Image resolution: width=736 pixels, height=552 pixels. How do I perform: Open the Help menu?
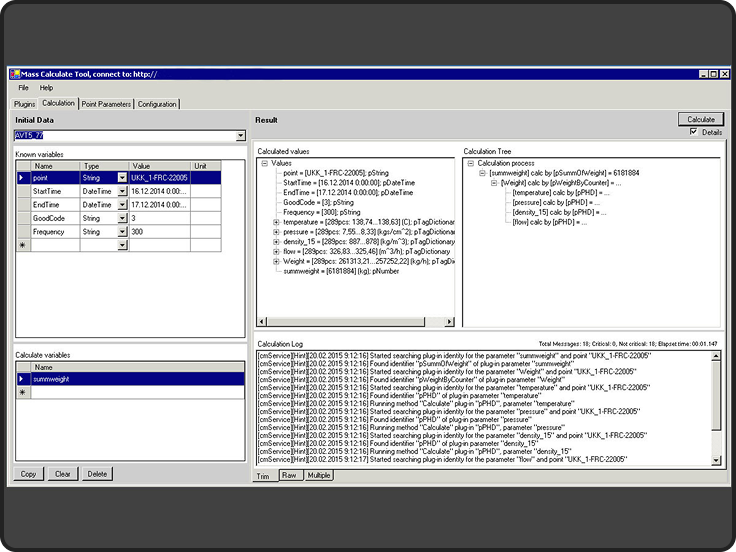[x=46, y=88]
